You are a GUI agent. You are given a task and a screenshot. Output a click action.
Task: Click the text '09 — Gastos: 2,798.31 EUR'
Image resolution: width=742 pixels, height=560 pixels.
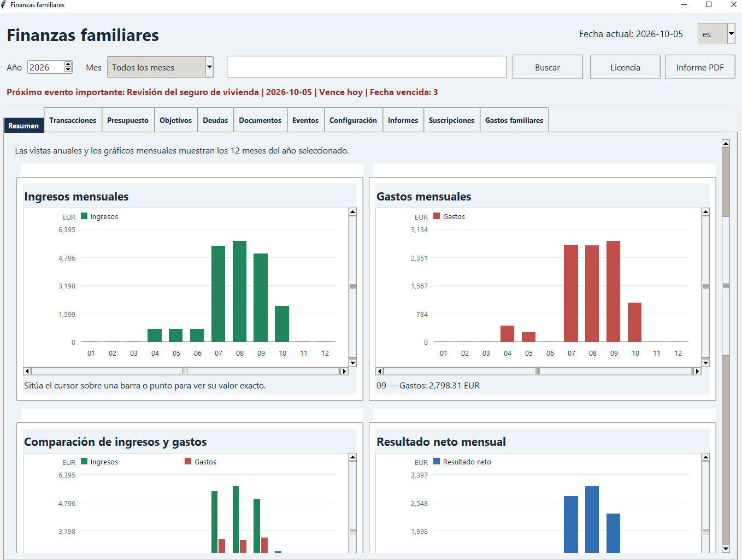(428, 386)
